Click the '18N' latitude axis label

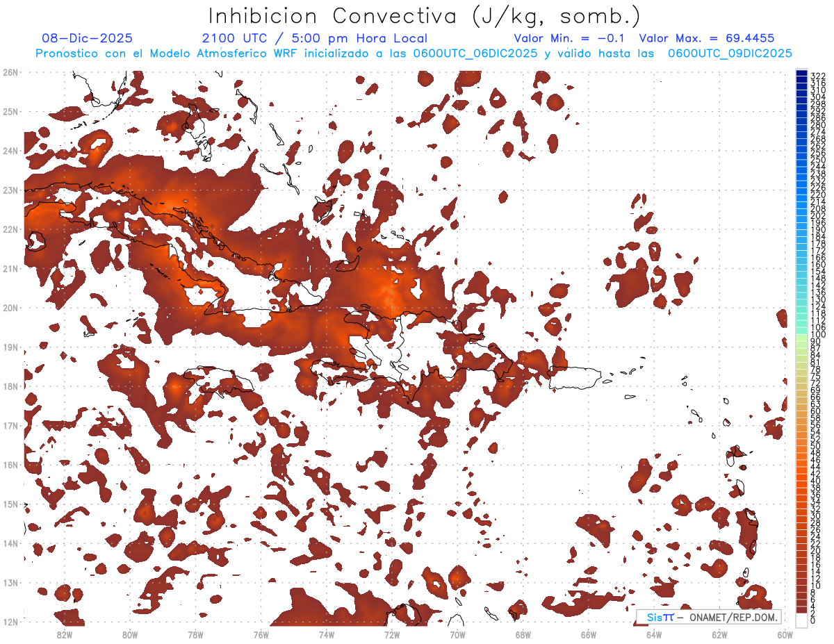[10, 386]
